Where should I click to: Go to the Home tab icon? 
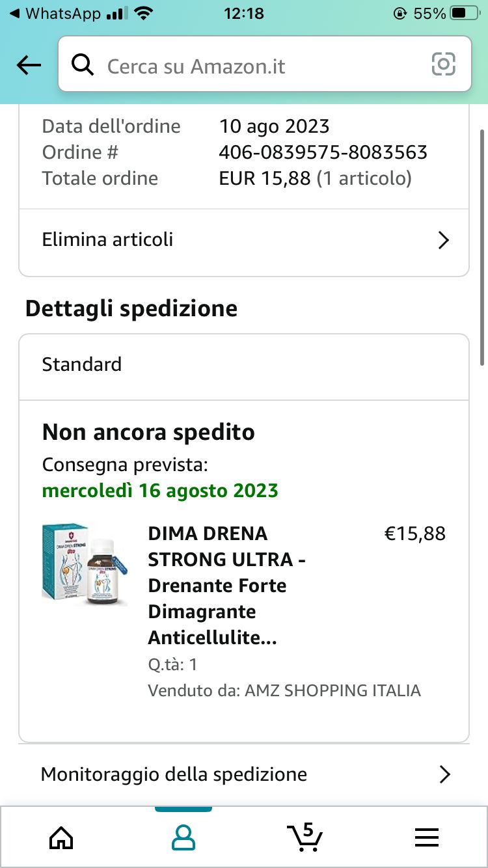point(61,837)
